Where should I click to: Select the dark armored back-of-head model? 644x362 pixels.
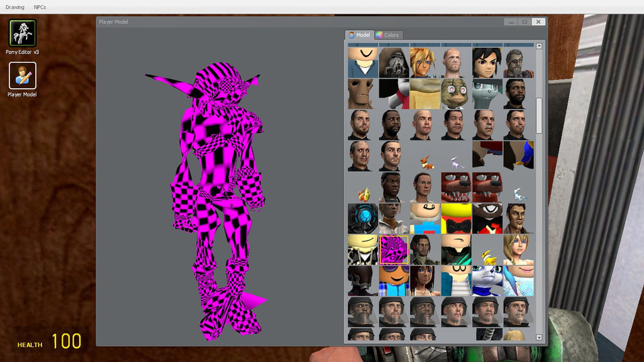(x=363, y=281)
